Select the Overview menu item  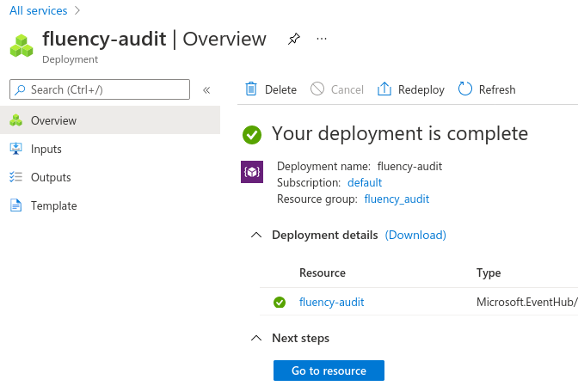coord(110,120)
